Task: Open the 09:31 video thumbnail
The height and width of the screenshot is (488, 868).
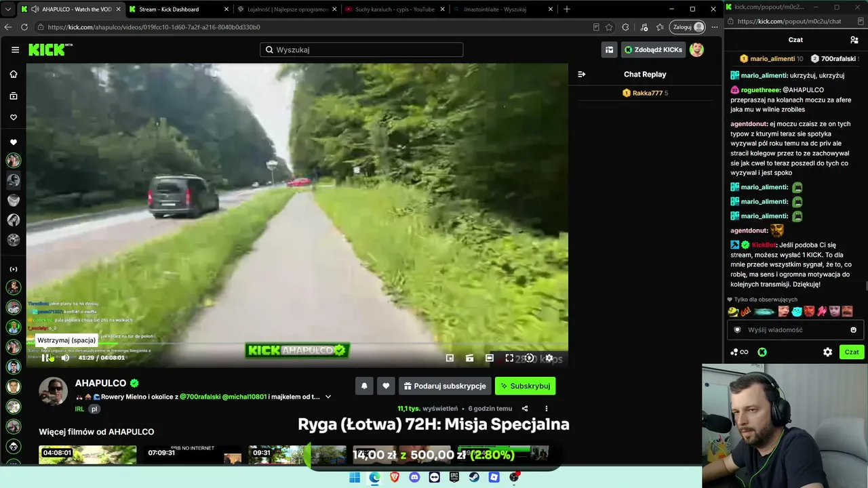Action: coord(297,454)
